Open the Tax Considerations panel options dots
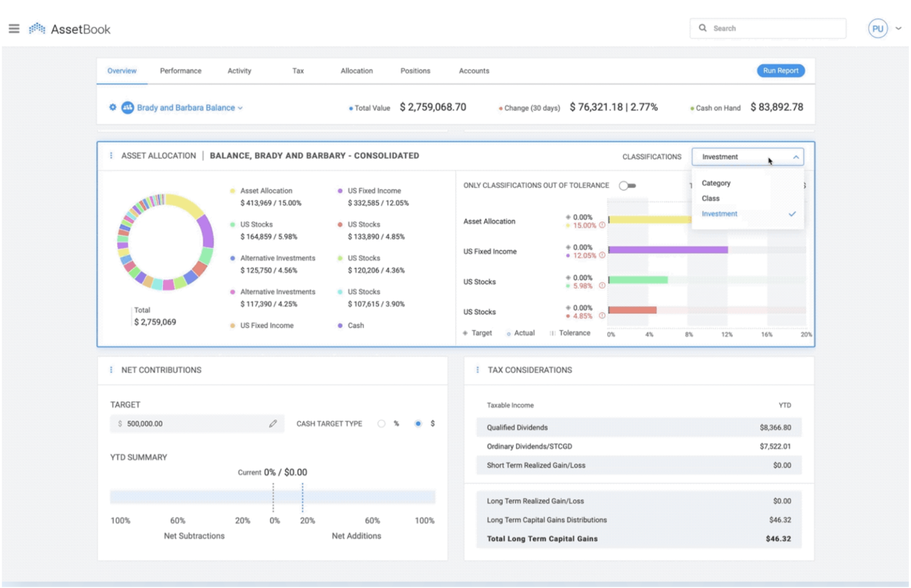 point(478,370)
